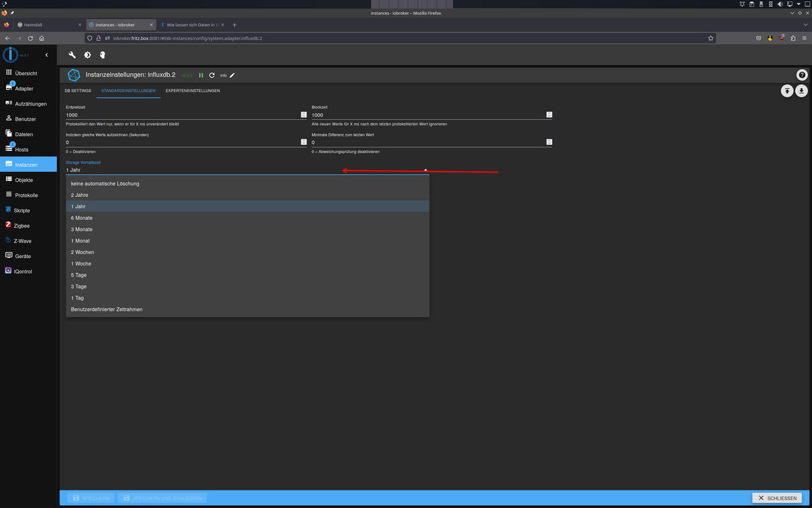Click the Entprellzeit input field
Screen dimensions: 812x508
coord(186,115)
